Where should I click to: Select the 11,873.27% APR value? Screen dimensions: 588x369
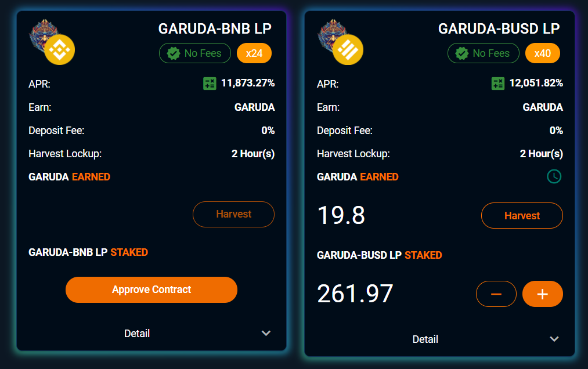coord(248,83)
